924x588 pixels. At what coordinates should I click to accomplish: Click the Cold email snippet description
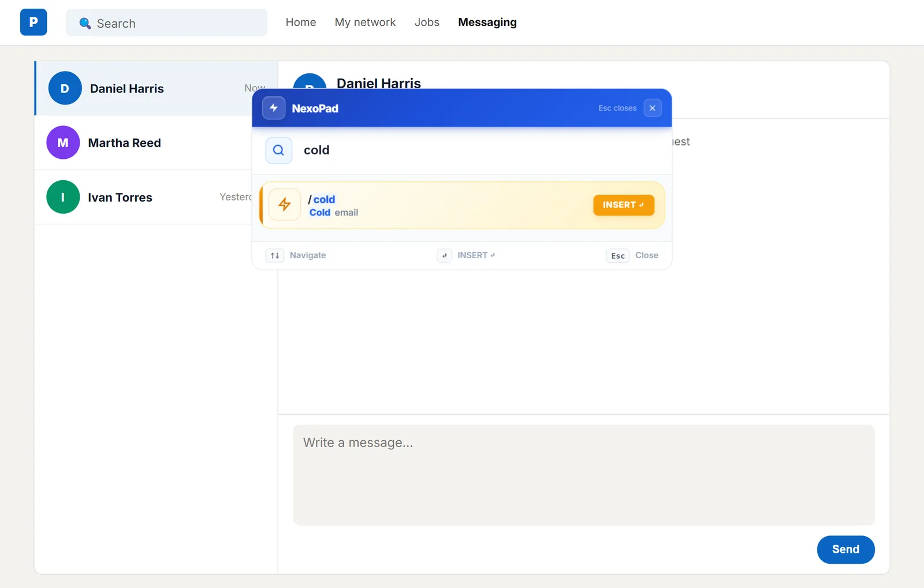click(334, 213)
